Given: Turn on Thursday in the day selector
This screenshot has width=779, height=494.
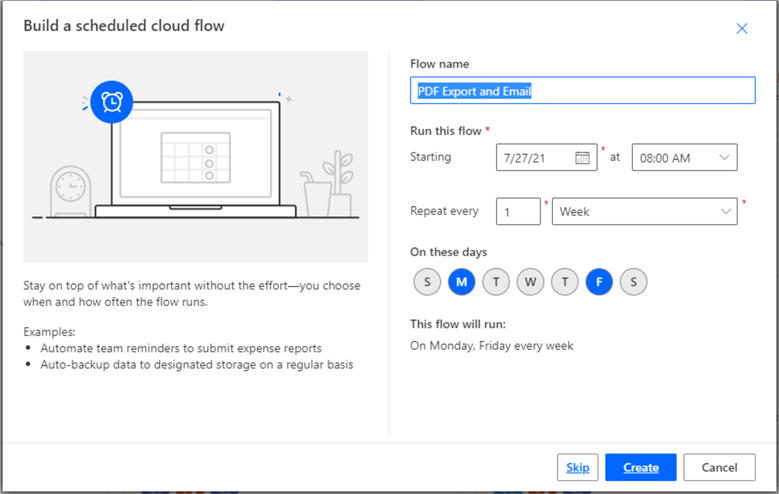Looking at the screenshot, I should (x=565, y=282).
